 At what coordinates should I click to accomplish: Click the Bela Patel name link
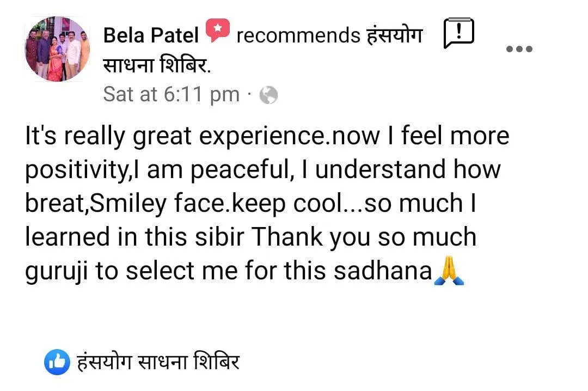[x=151, y=35]
